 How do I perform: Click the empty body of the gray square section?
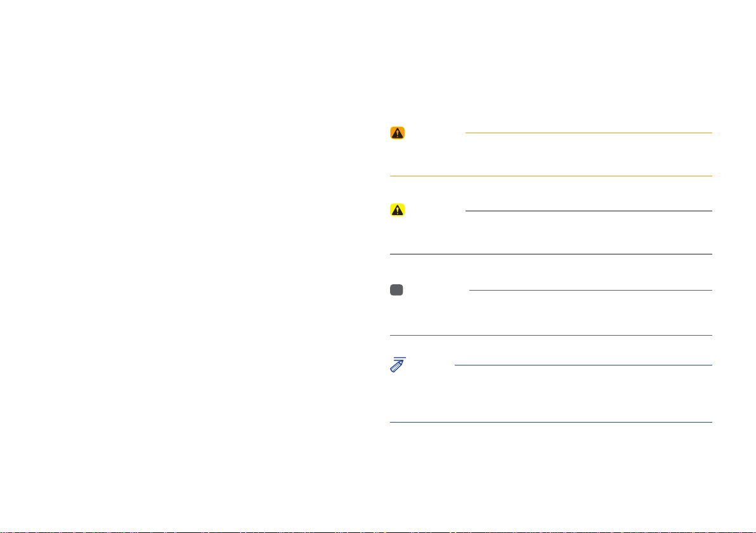point(551,315)
